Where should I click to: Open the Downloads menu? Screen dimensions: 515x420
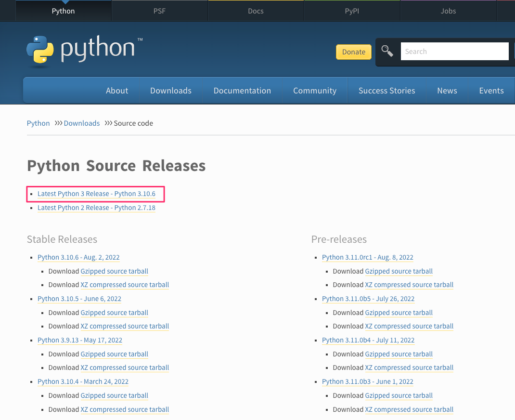170,90
